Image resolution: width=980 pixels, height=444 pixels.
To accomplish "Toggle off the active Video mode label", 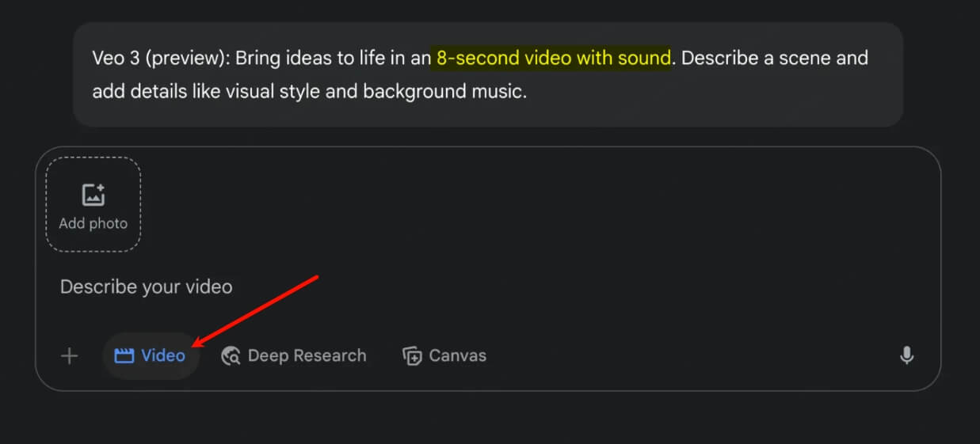I will coord(163,356).
